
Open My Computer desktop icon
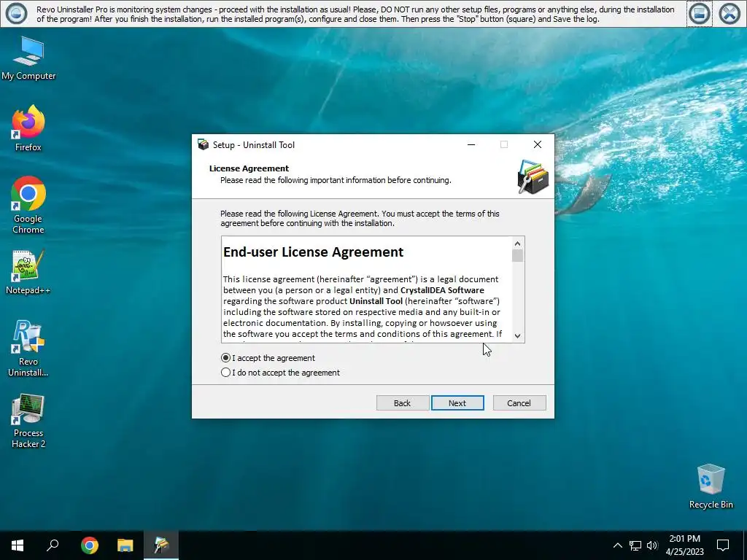28,58
